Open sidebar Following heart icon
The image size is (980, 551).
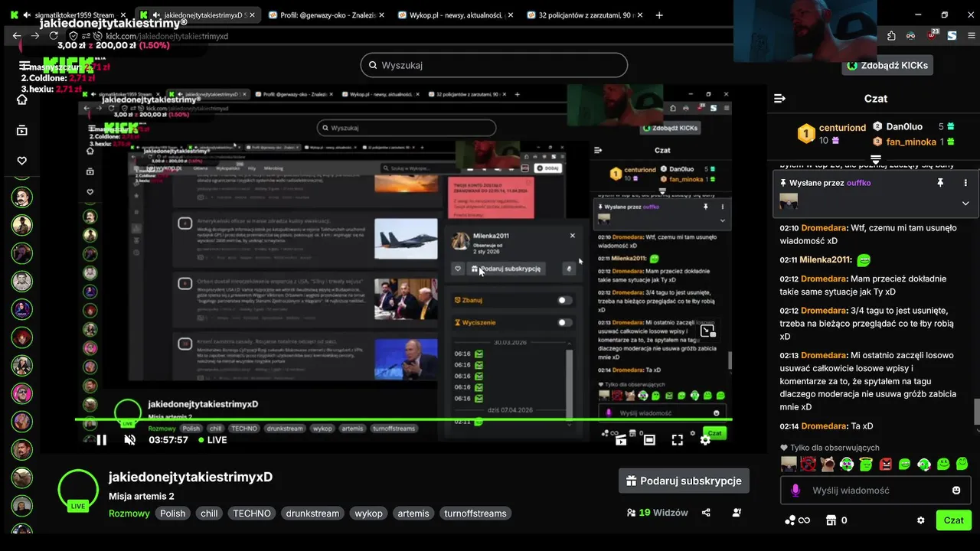[22, 161]
